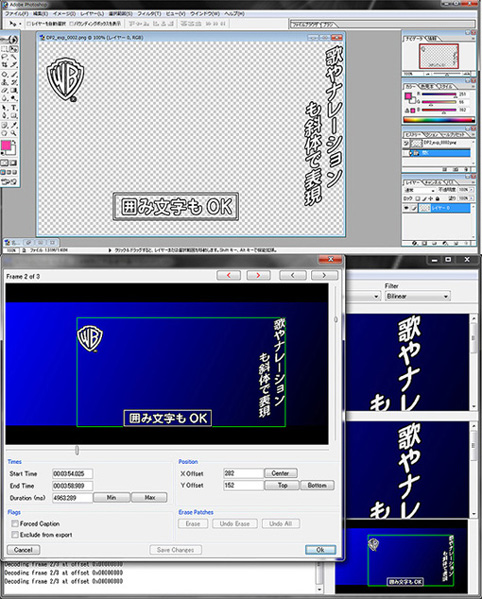Click the Start Time input field
This screenshot has height=599, width=482.
coord(73,474)
